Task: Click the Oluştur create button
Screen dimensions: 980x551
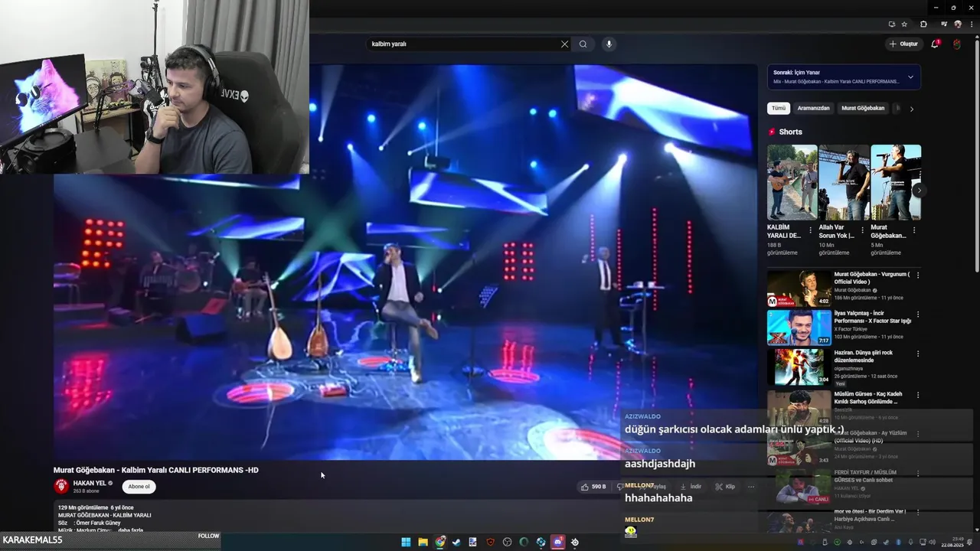Action: pyautogui.click(x=903, y=44)
